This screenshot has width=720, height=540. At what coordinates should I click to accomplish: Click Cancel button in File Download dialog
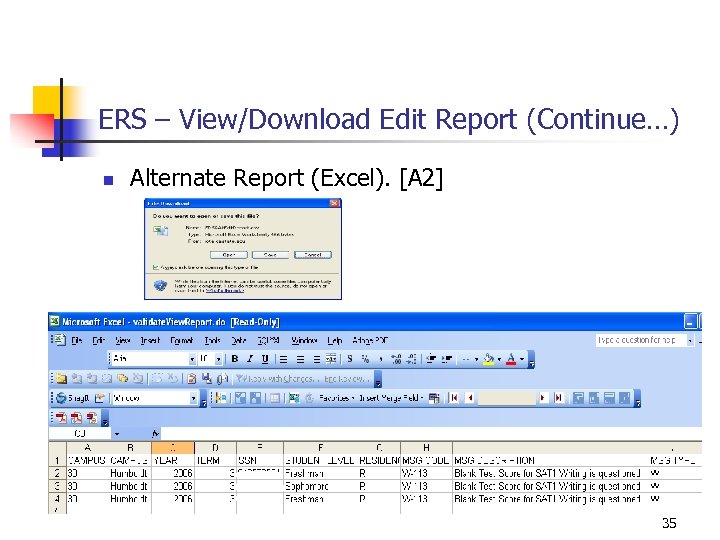coord(313,255)
